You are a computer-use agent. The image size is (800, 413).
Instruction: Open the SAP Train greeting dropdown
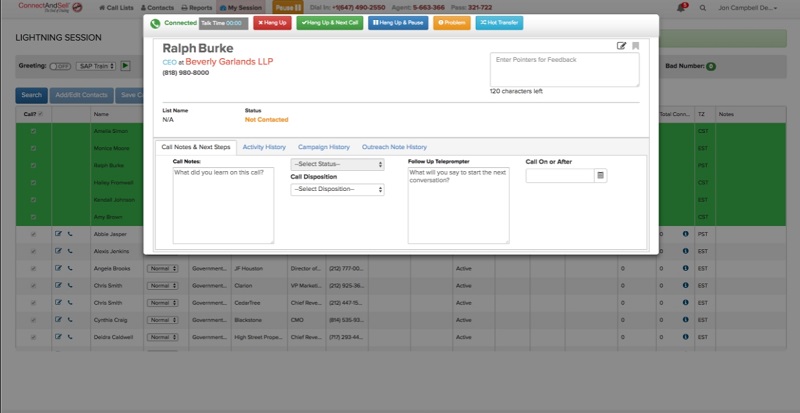pyautogui.click(x=96, y=66)
